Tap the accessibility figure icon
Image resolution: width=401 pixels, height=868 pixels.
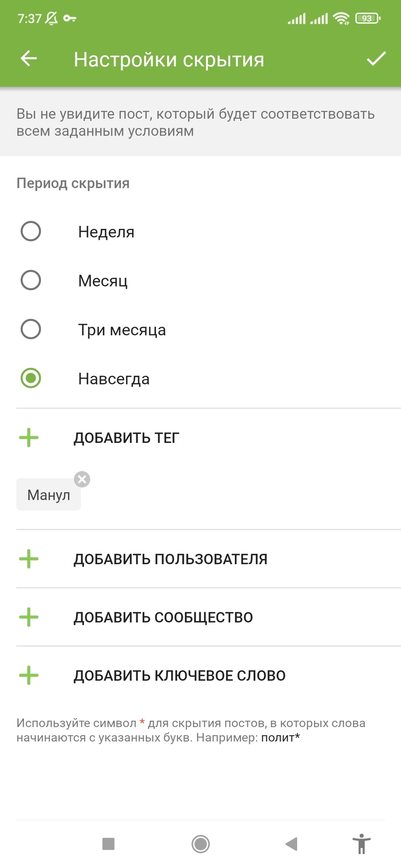(361, 843)
